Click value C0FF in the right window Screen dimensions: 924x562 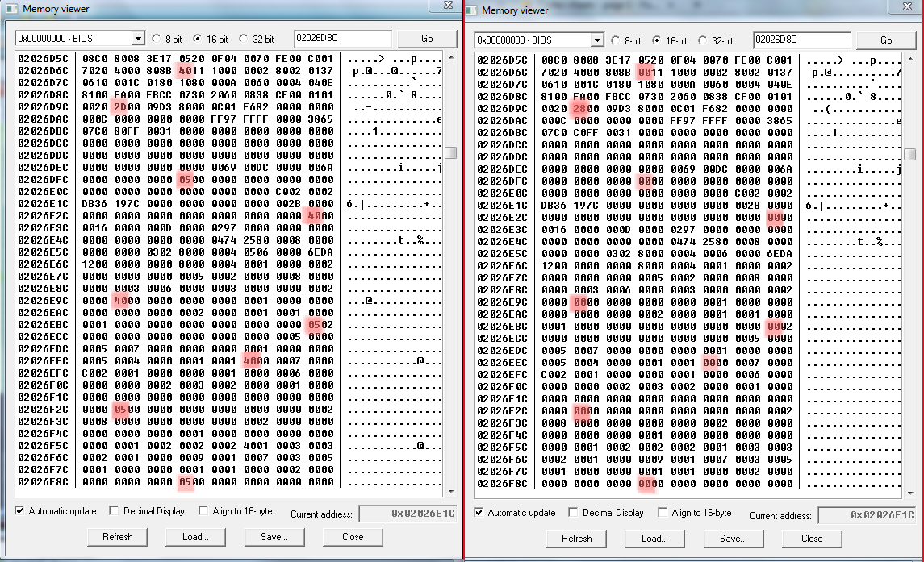[587, 132]
